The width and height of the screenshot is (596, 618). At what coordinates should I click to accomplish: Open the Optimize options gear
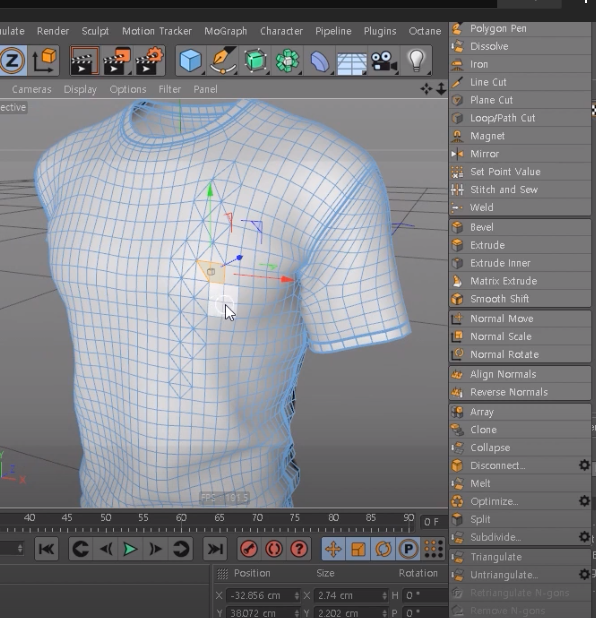(x=584, y=501)
